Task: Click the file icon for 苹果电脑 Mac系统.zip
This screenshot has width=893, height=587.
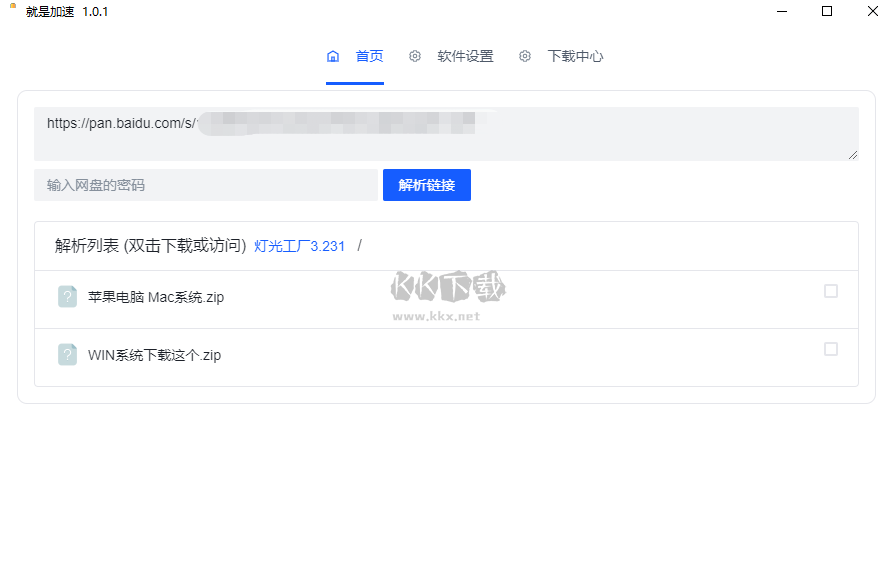Action: 67,297
